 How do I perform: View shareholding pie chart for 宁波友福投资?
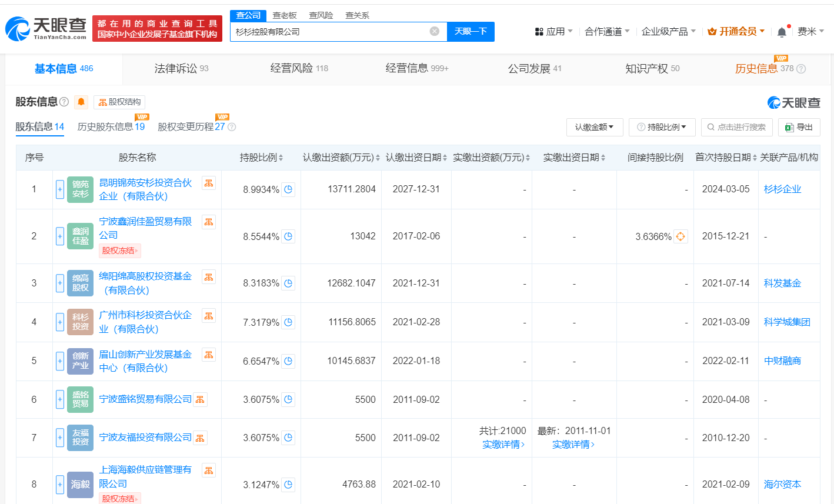[x=288, y=438]
